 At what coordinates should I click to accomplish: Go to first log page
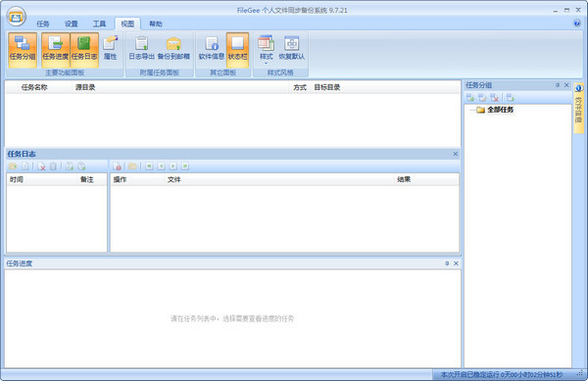pos(149,166)
